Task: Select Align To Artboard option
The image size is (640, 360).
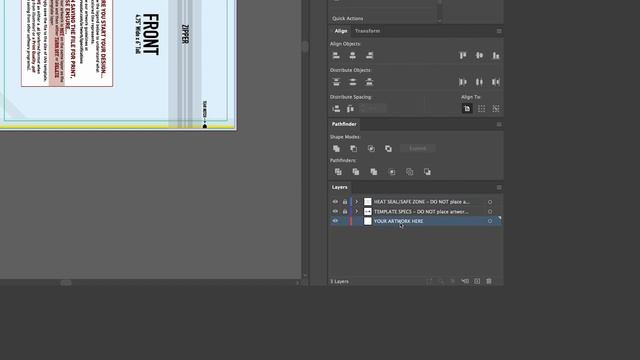Action: (x=467, y=109)
